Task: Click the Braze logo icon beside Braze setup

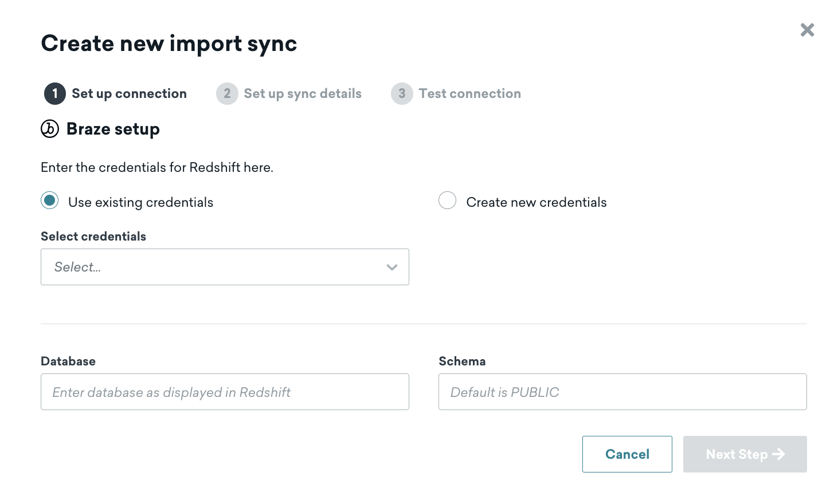Action: 50,129
